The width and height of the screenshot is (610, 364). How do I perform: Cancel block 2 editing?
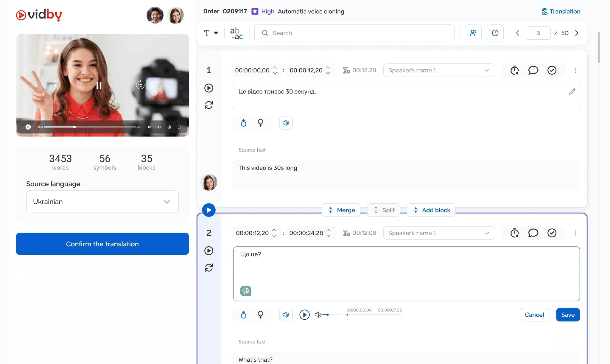coord(534,315)
